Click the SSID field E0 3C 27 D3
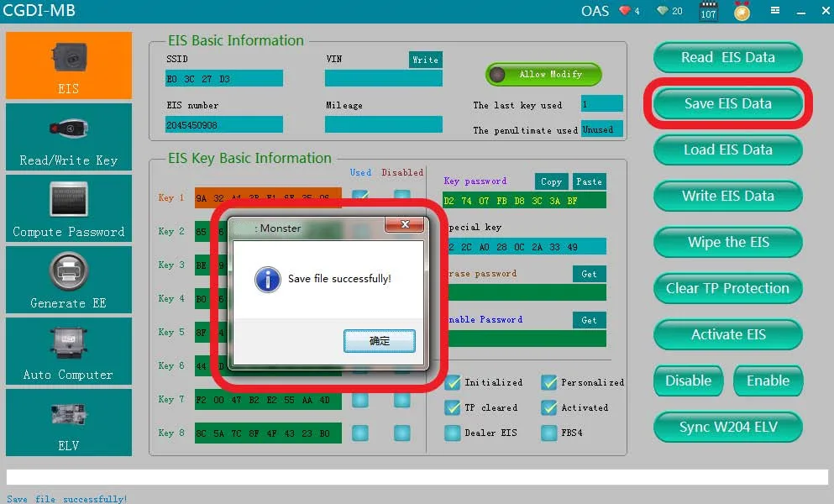Viewport: 834px width, 504px height. coord(224,78)
